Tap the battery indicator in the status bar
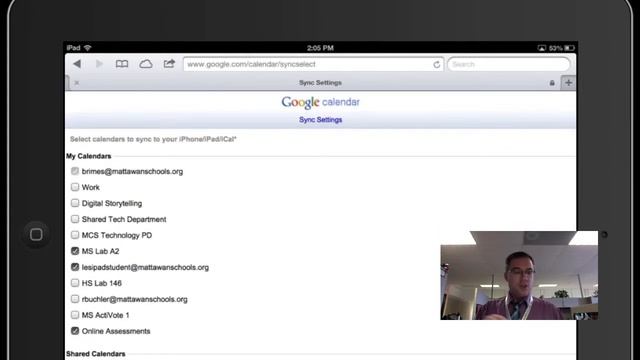The image size is (640, 360). pyautogui.click(x=569, y=48)
